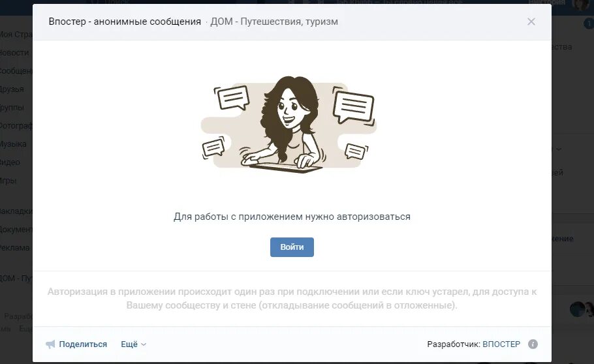Open Реклама in the background sidebar
This screenshot has width=594, height=364.
(15, 248)
